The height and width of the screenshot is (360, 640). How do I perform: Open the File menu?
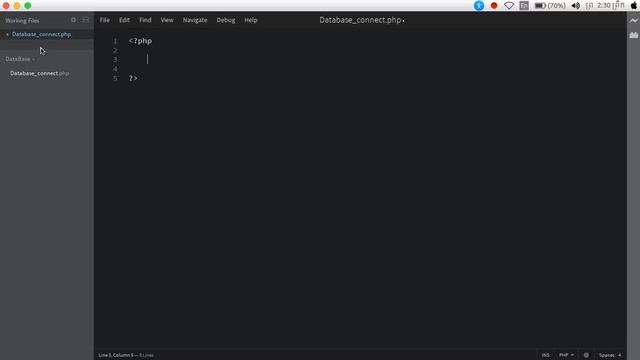[x=105, y=20]
